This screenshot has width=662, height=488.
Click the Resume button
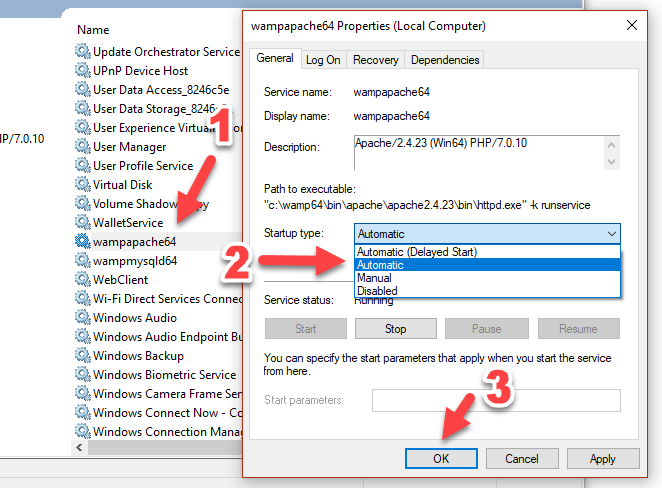(578, 329)
